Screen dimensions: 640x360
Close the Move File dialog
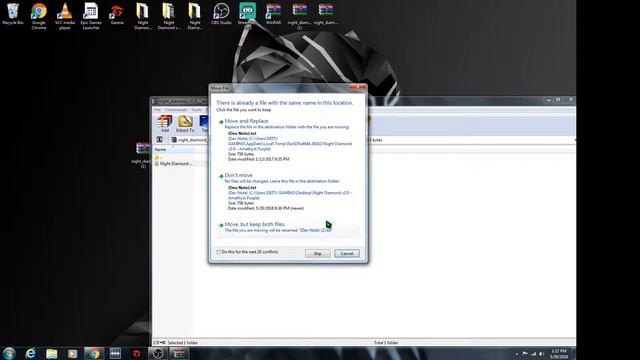[359, 87]
